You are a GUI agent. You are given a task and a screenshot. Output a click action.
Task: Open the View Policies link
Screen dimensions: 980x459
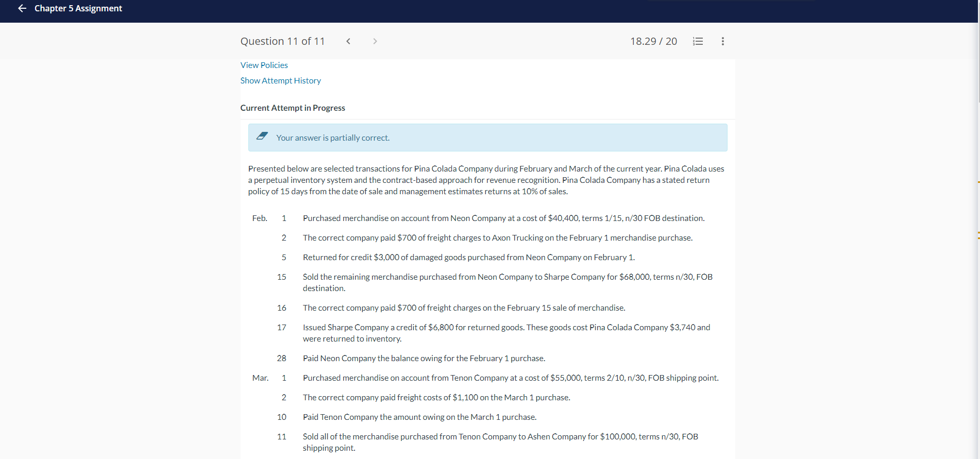click(x=264, y=65)
